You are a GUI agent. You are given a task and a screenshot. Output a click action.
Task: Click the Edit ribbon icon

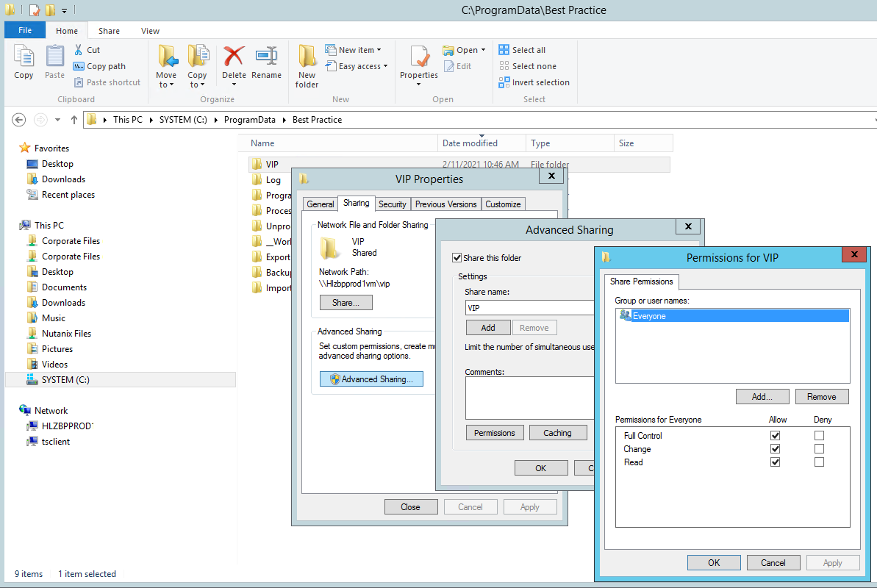[448, 66]
